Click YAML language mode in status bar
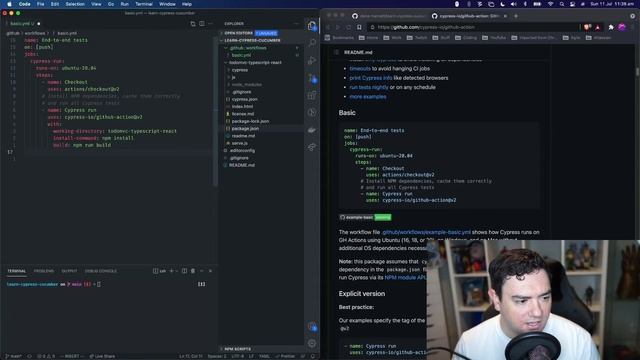Screen dimensions: 640x360 [x=264, y=356]
